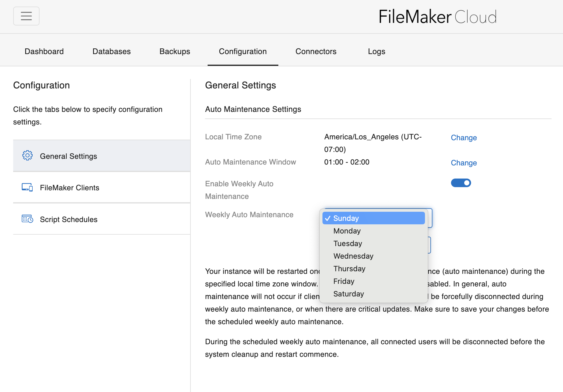The height and width of the screenshot is (392, 563).
Task: Choose Thursday in the dropdown
Action: (349, 269)
